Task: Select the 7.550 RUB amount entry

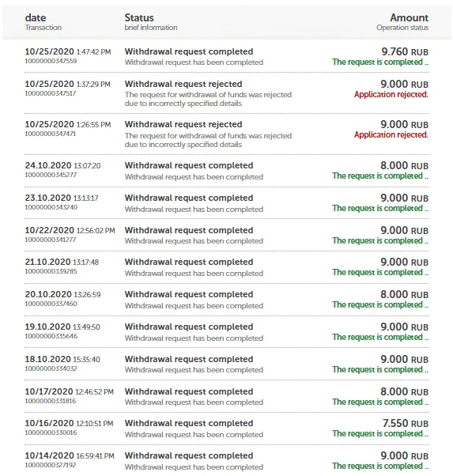Action: (x=406, y=423)
